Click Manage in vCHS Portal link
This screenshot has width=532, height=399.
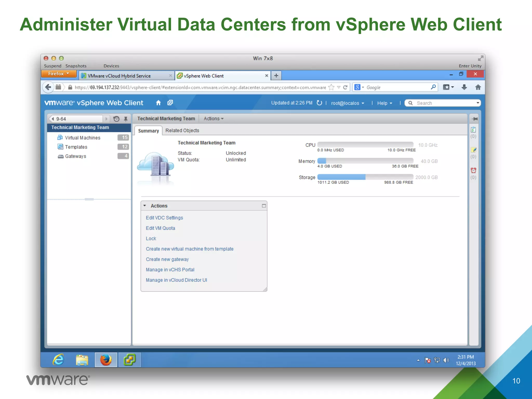(x=170, y=270)
